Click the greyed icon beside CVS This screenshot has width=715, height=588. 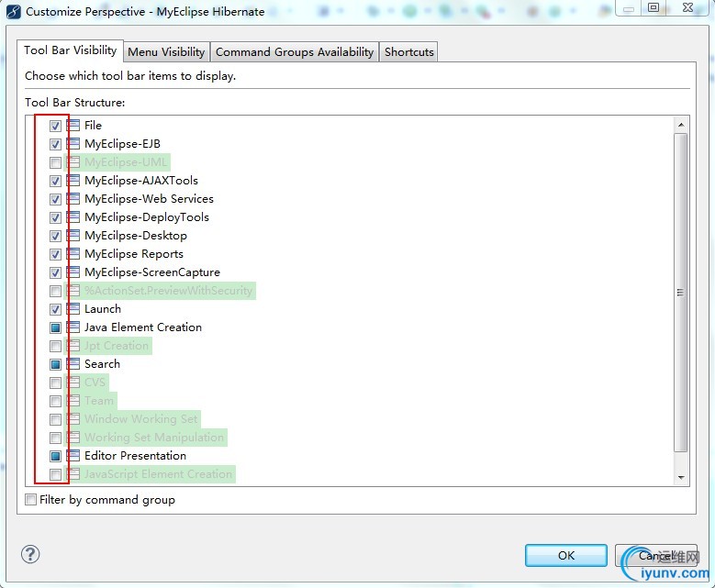(x=73, y=383)
